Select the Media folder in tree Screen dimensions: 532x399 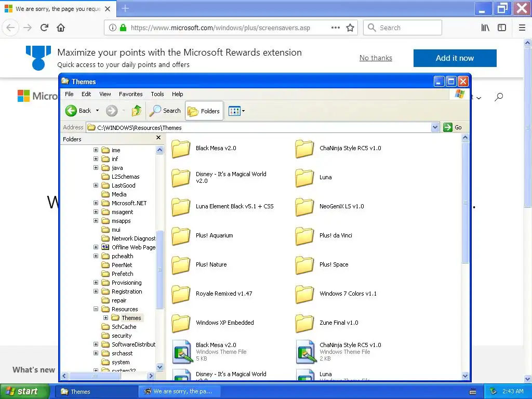[114, 194]
